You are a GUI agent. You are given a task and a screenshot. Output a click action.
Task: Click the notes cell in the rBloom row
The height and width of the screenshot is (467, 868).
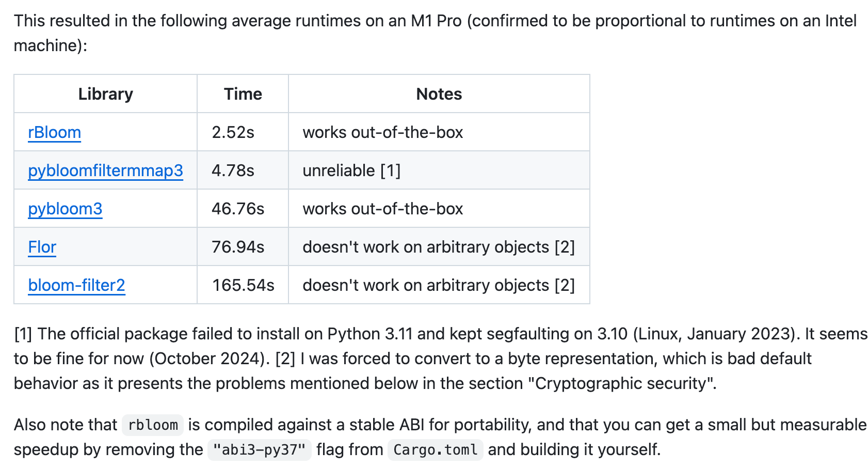click(382, 132)
